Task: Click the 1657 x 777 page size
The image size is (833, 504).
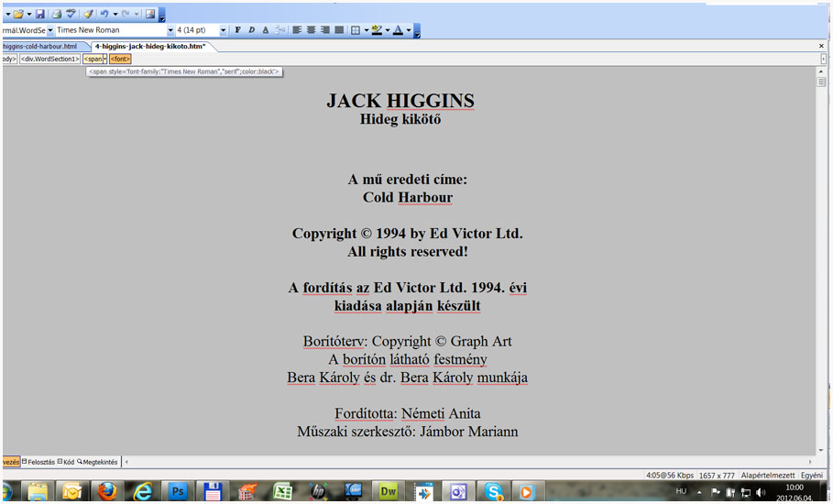Action: tap(717, 476)
